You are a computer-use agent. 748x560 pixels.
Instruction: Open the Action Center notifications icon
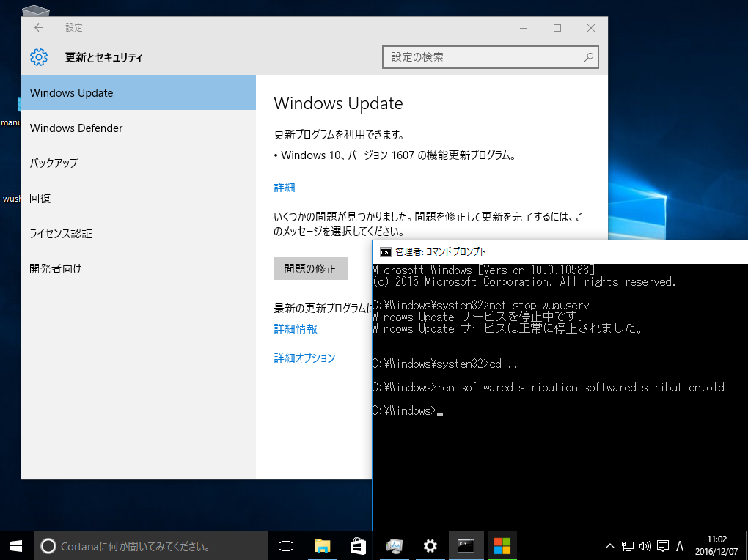[x=663, y=546]
